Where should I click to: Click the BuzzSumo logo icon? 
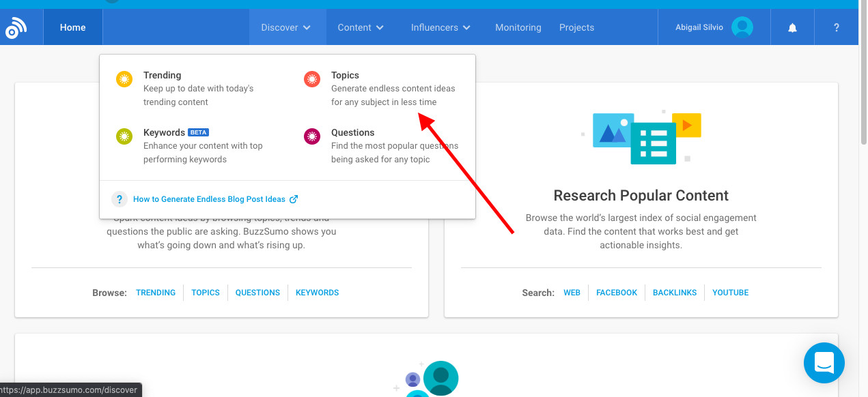coord(16,28)
